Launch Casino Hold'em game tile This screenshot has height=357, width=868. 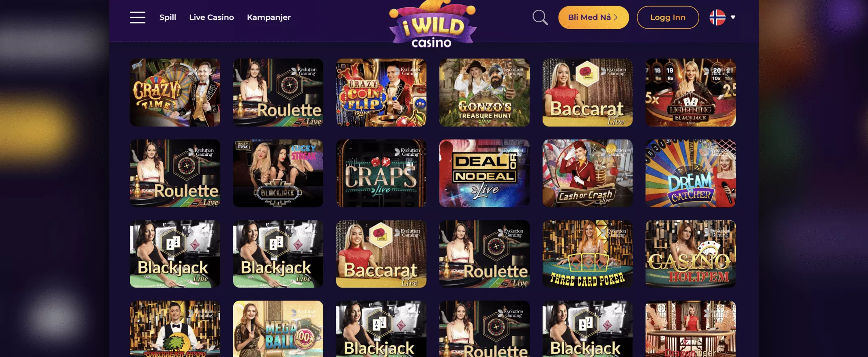point(690,254)
